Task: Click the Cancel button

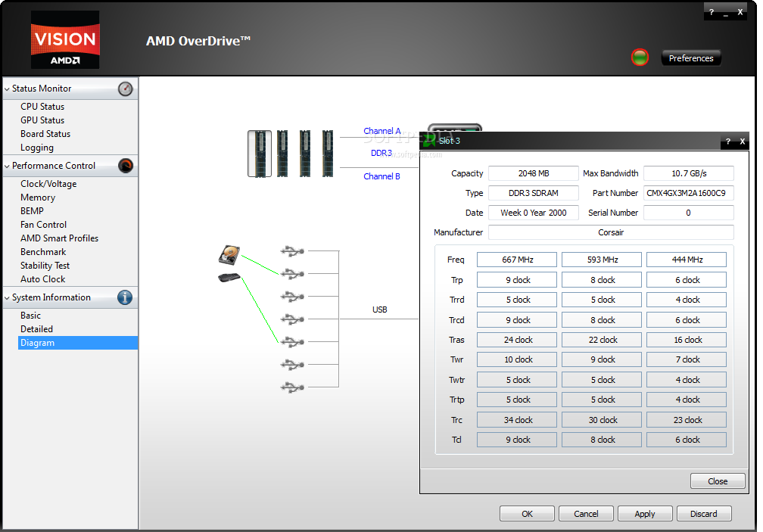Action: 586,514
